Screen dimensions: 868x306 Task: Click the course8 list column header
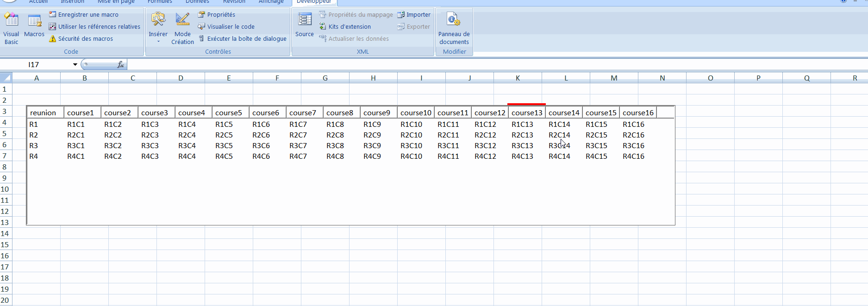pyautogui.click(x=342, y=112)
